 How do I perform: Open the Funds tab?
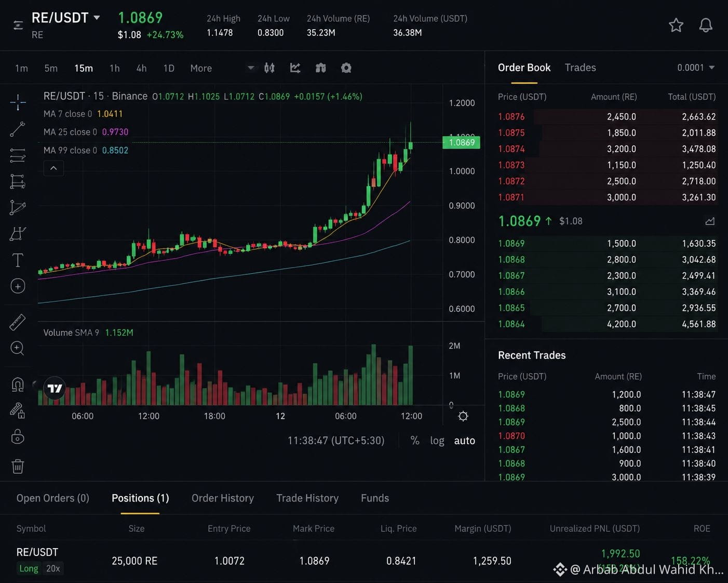[375, 498]
